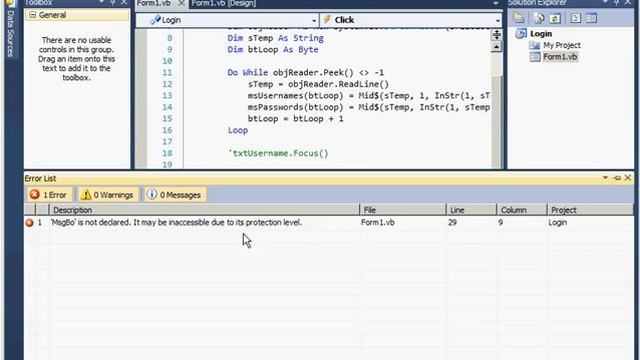Click line number 11 in editor margin
The width and height of the screenshot is (640, 360).
(x=167, y=73)
